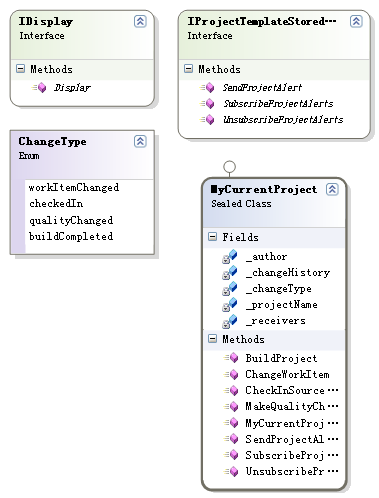The image size is (379, 498).
Task: Select the _author field name
Action: (x=266, y=257)
